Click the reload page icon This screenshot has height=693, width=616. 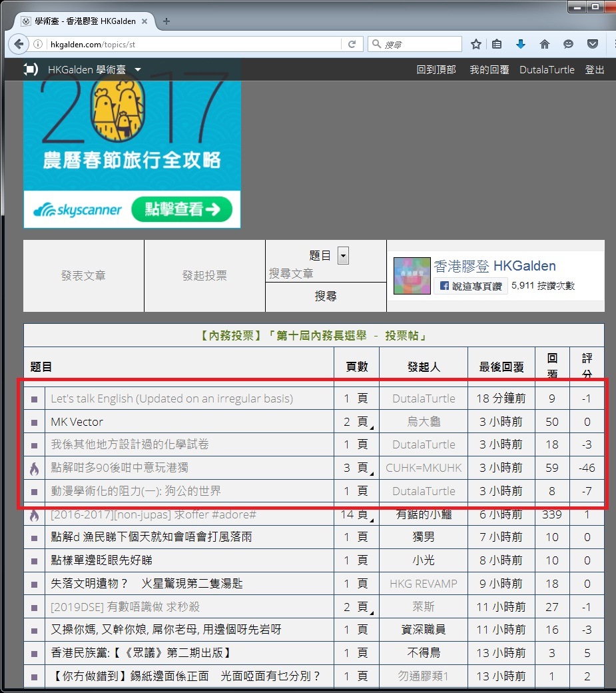coord(352,45)
